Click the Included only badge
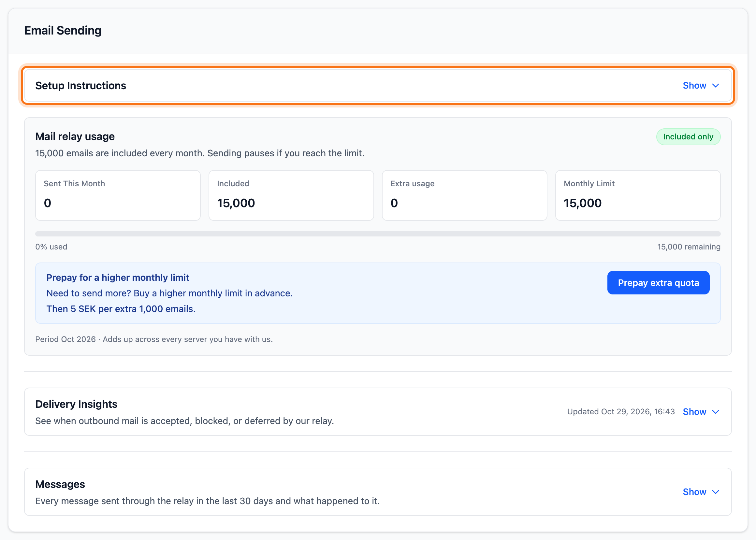756x540 pixels. tap(688, 137)
